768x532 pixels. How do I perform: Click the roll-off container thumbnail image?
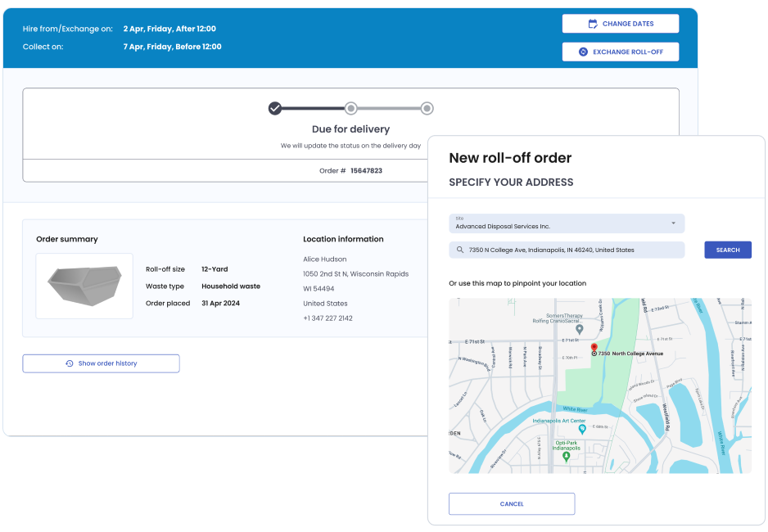84,286
